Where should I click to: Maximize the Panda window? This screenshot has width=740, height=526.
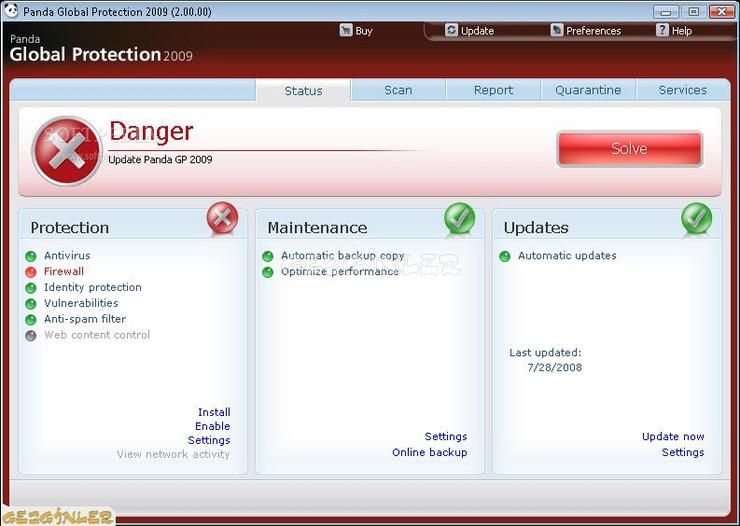coord(694,11)
